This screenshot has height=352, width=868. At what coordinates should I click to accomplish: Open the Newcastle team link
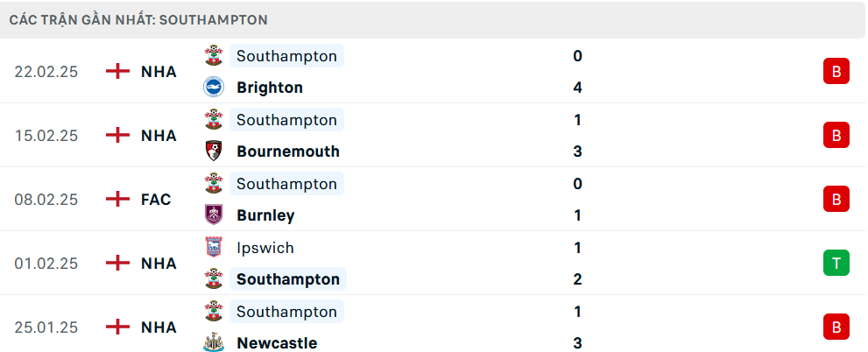[277, 343]
